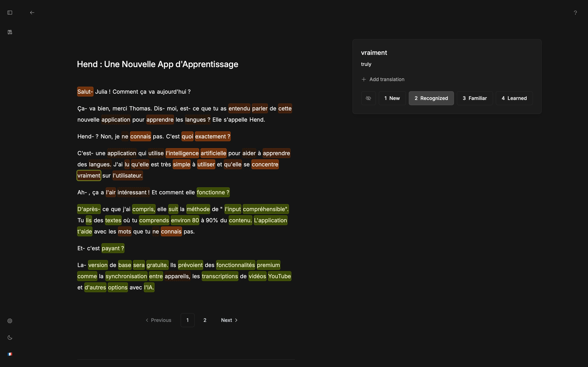Viewport: 588px width, 367px height.
Task: Open the library books icon
Action: pos(10,32)
